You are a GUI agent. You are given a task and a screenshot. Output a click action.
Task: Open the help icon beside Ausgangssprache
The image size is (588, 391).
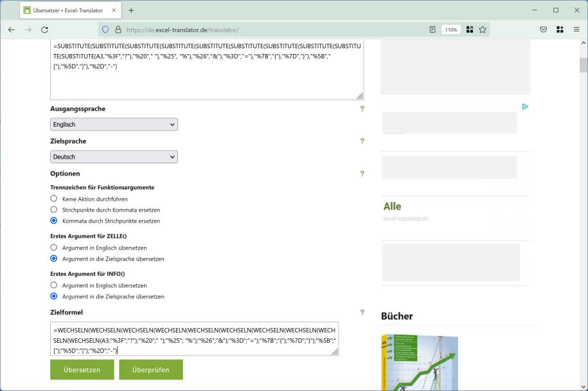(x=361, y=109)
